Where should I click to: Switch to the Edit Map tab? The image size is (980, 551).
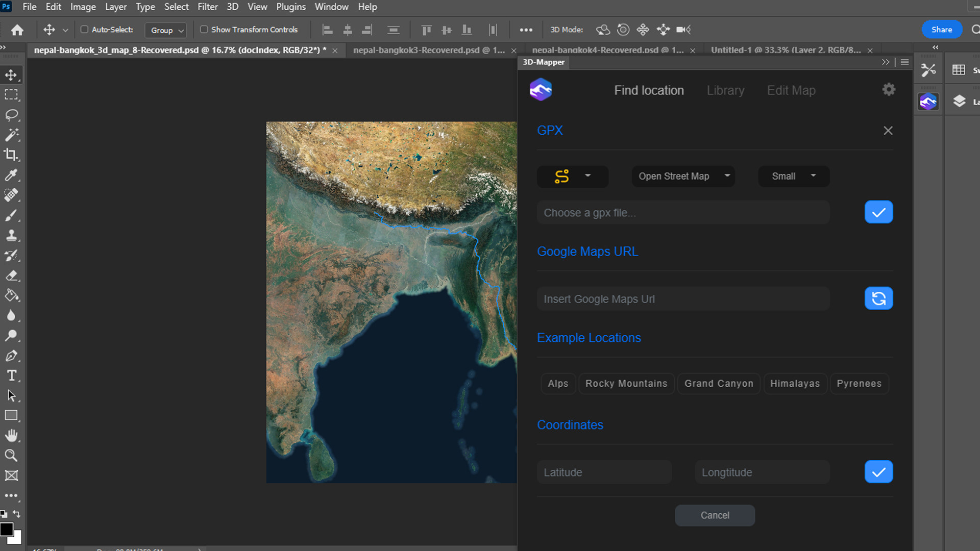(791, 90)
